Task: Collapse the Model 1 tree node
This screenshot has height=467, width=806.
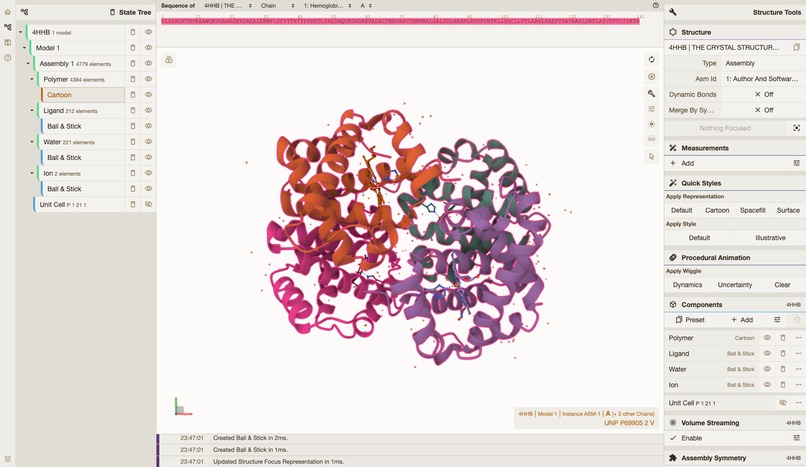Action: [x=24, y=48]
